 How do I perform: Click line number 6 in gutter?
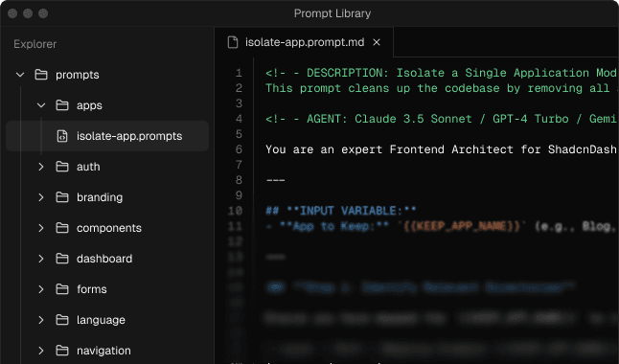coord(239,149)
